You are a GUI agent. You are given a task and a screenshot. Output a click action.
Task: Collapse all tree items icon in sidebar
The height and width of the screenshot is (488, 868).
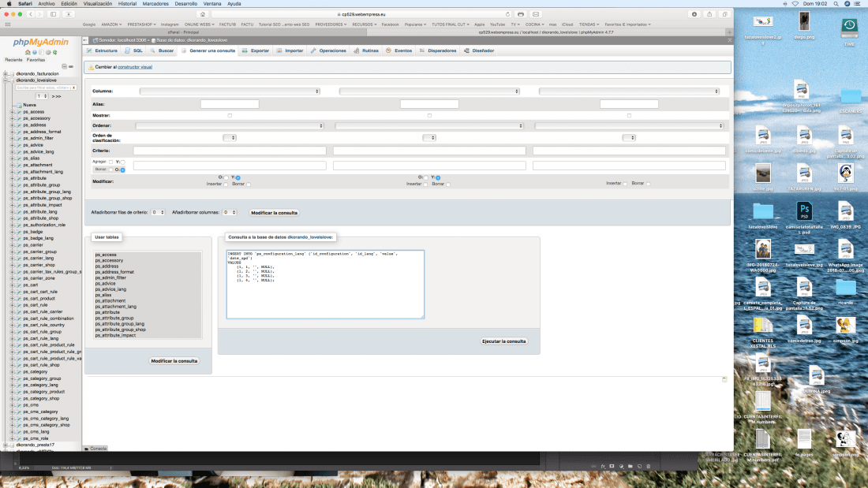coord(64,66)
